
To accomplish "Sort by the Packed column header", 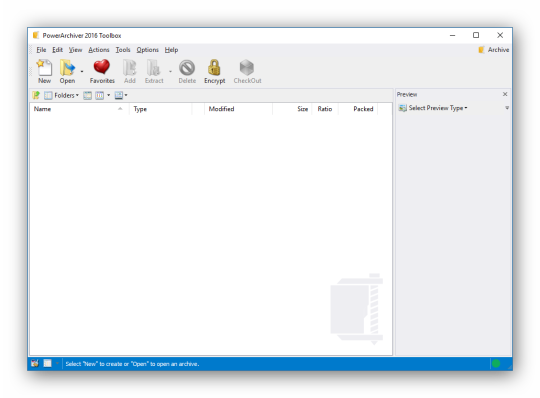I will (x=358, y=109).
